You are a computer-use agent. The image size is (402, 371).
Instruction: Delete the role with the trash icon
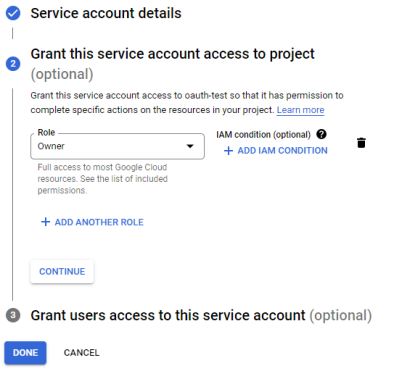click(361, 143)
